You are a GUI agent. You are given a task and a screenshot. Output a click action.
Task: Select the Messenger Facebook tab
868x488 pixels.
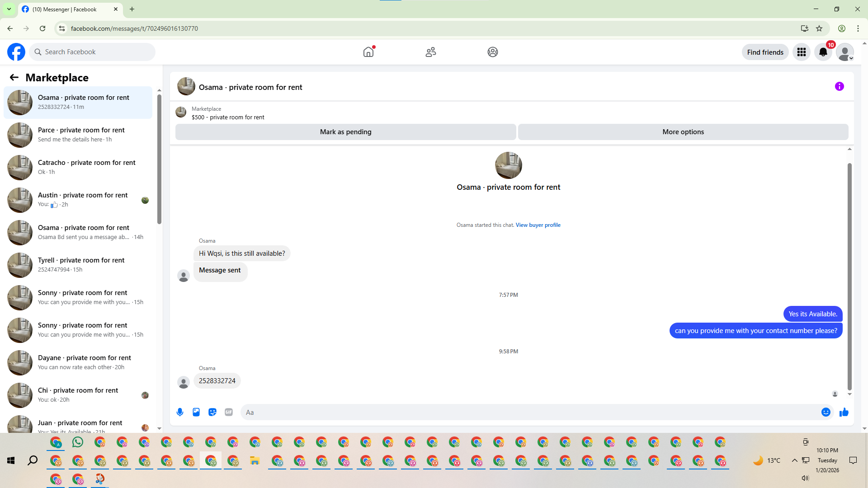click(70, 9)
